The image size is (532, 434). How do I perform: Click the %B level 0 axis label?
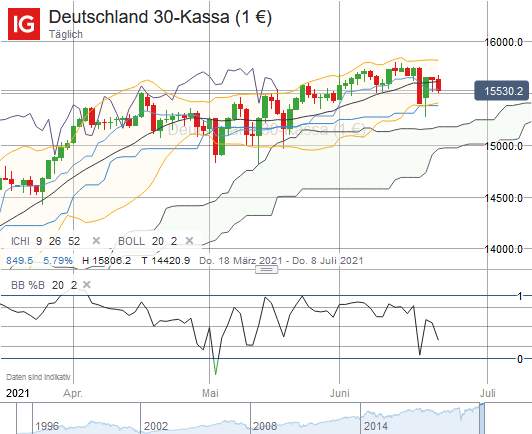click(520, 359)
